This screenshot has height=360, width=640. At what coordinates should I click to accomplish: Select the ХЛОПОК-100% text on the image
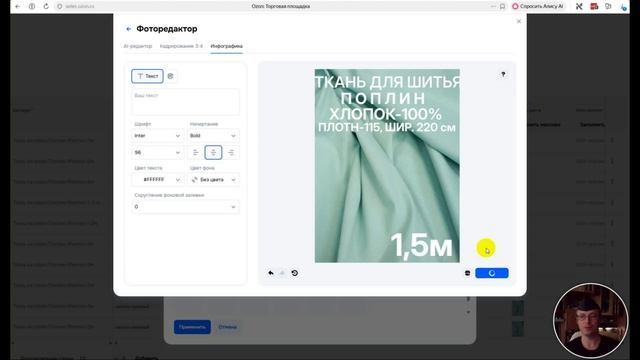[x=385, y=114]
